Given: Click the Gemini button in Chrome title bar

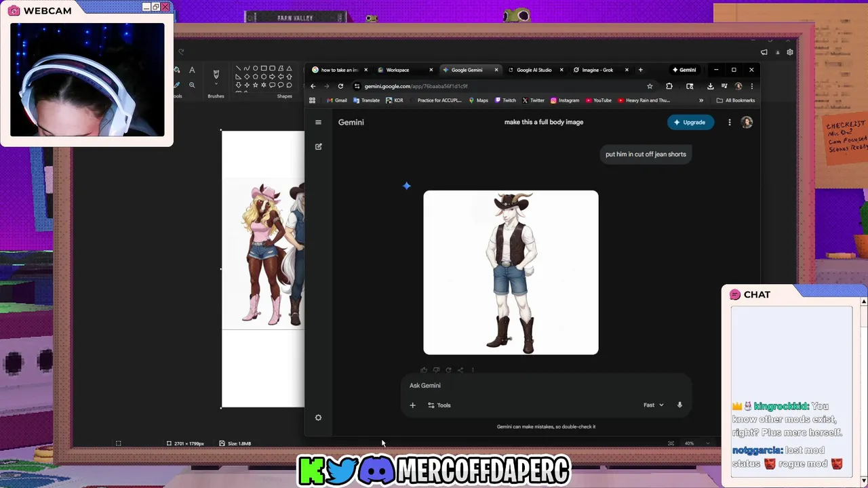Looking at the screenshot, I should point(684,70).
